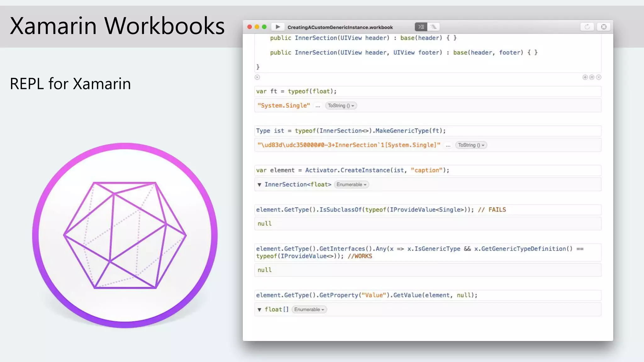This screenshot has width=644, height=362.
Task: Open the Enumerable dropdown for float[]
Action: click(309, 310)
